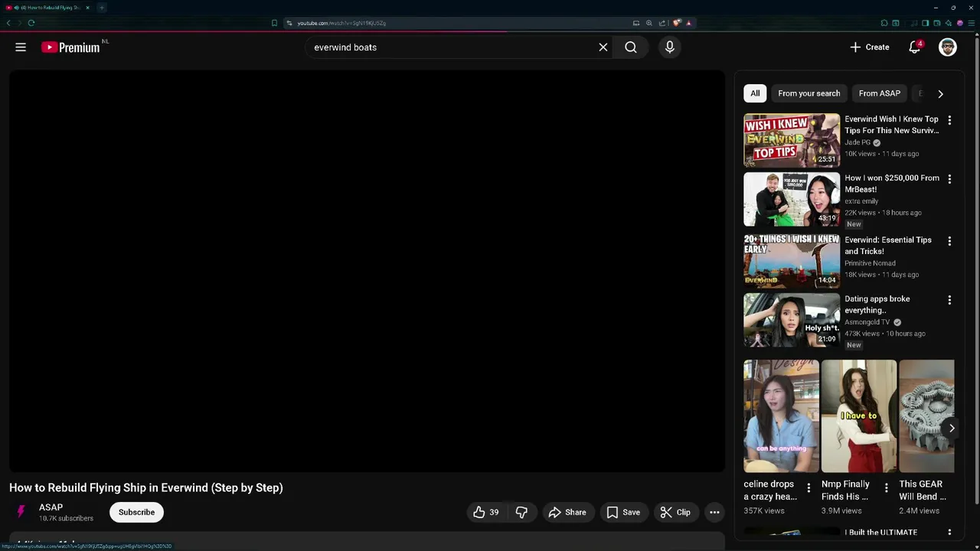Select the From ASAP chip
Image resolution: width=980 pixels, height=551 pixels.
coord(880,93)
